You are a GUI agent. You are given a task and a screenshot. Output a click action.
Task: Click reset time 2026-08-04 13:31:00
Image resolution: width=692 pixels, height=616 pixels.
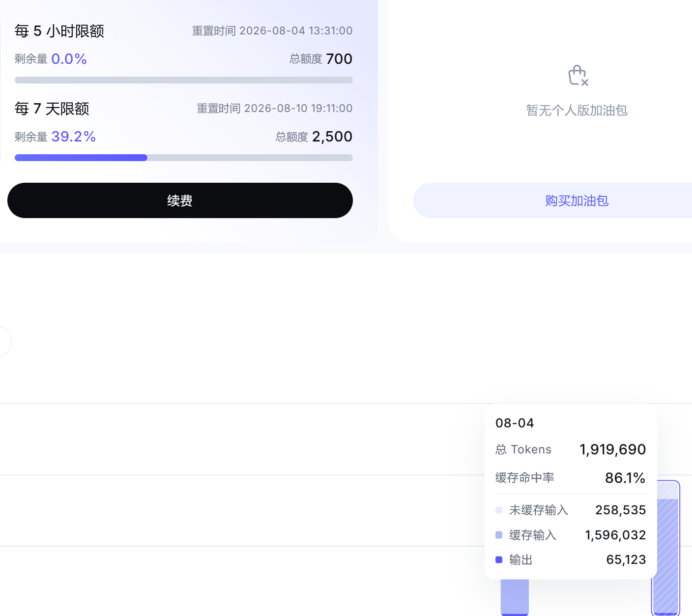point(296,30)
